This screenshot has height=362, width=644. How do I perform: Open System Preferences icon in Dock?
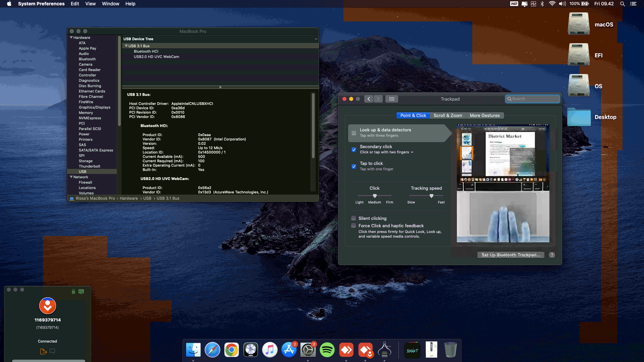[x=308, y=350]
